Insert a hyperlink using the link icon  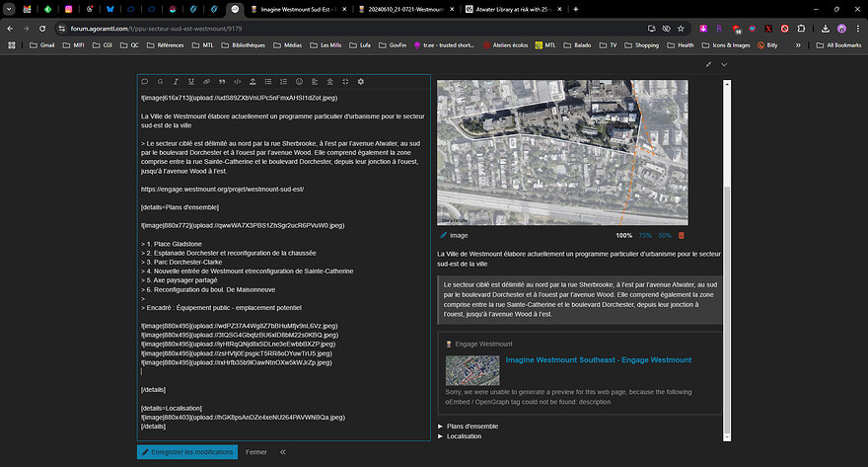pos(206,81)
